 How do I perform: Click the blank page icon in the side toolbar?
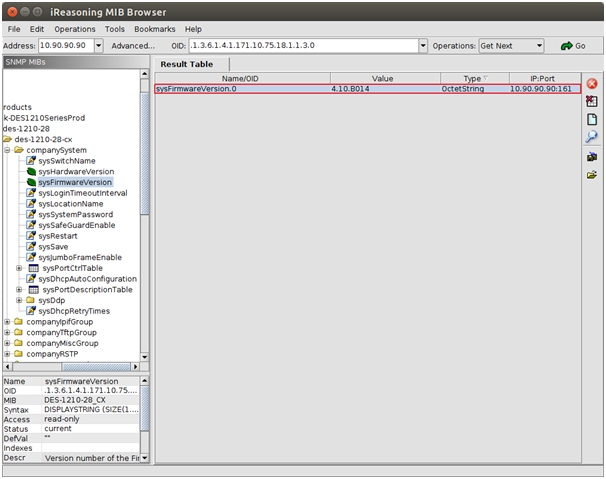click(x=592, y=119)
